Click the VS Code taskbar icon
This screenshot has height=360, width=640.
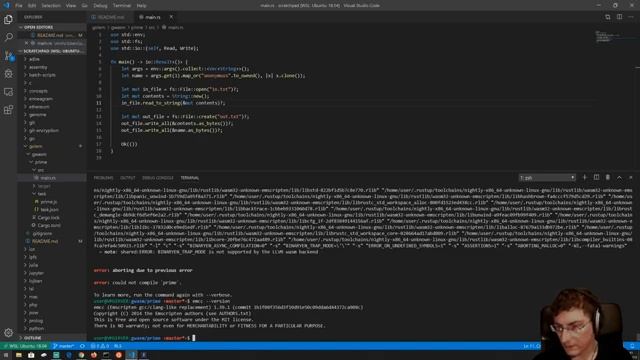pos(131,355)
